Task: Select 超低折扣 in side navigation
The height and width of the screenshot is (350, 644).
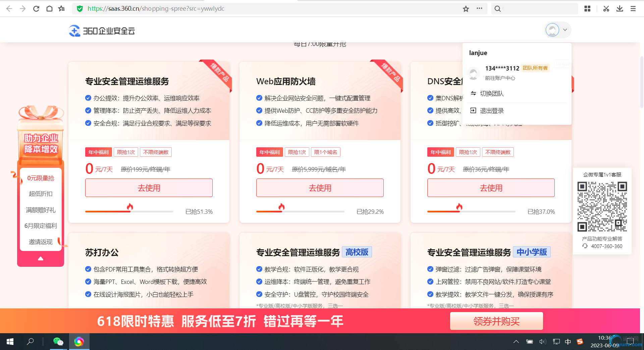Action: (41, 194)
